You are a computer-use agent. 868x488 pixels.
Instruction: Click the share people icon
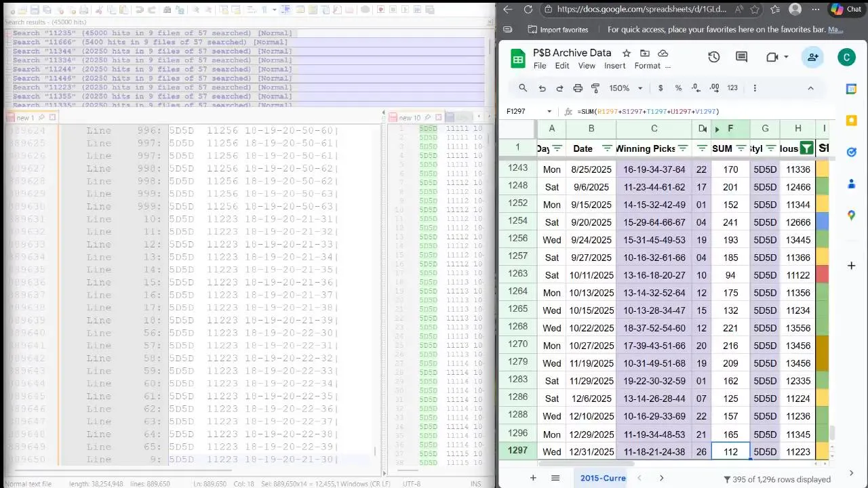[x=812, y=58]
